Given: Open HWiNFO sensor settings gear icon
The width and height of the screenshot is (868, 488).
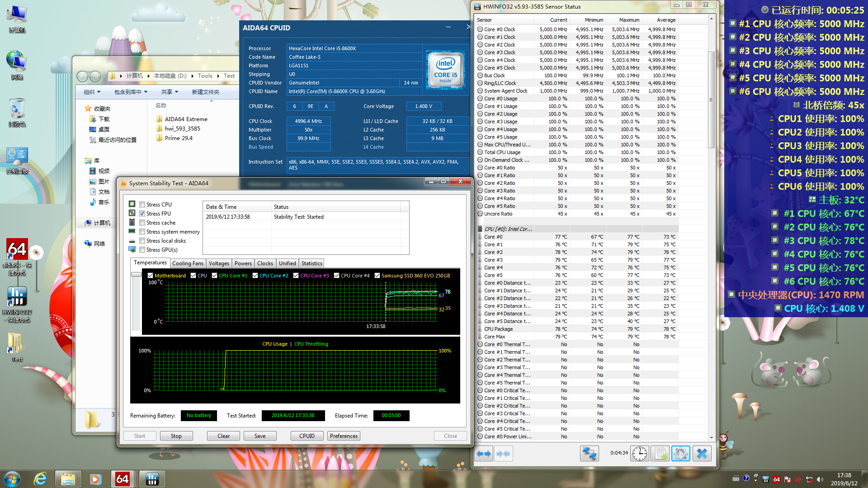Looking at the screenshot, I should tap(680, 454).
